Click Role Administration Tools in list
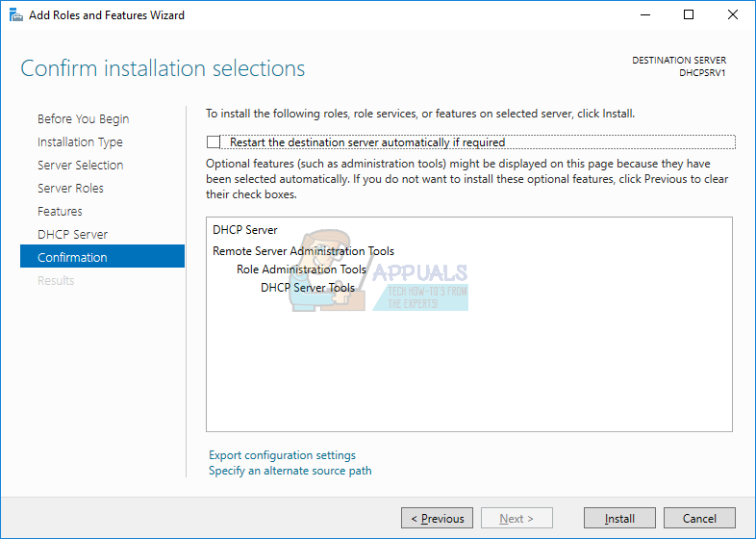Viewport: 756px width, 539px height. pos(301,269)
